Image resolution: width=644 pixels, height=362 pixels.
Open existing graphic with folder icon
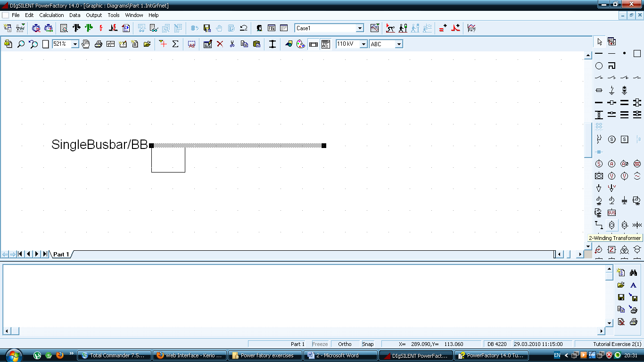click(x=147, y=44)
